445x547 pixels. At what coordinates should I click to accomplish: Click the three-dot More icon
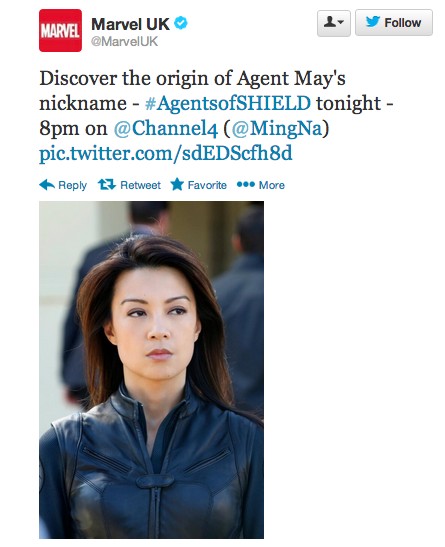pyautogui.click(x=246, y=184)
